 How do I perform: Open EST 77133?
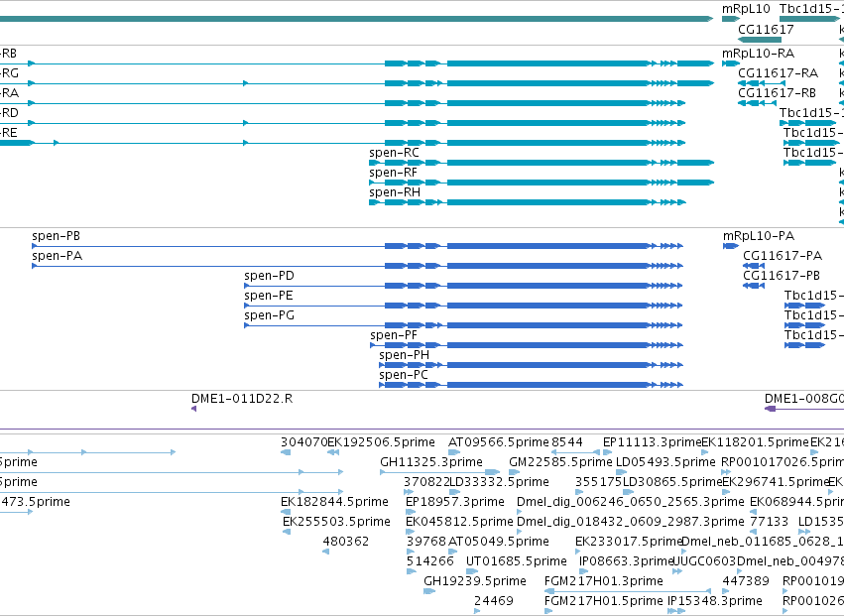click(x=770, y=523)
